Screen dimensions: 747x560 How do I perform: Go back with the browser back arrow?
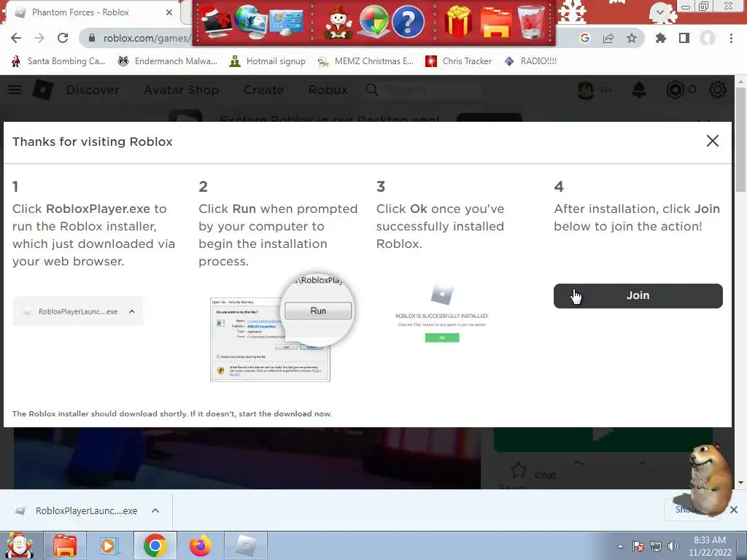(x=16, y=38)
